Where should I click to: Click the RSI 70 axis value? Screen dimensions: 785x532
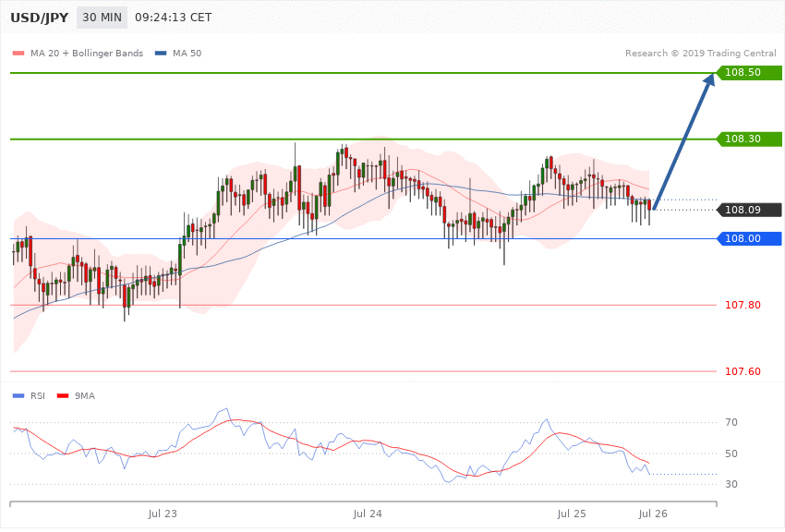point(731,422)
